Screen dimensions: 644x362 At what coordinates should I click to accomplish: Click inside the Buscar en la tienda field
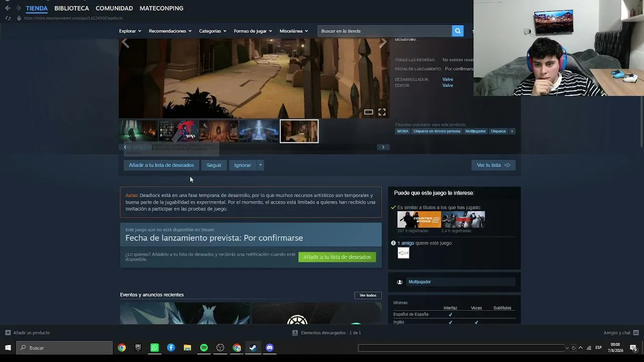pos(385,31)
